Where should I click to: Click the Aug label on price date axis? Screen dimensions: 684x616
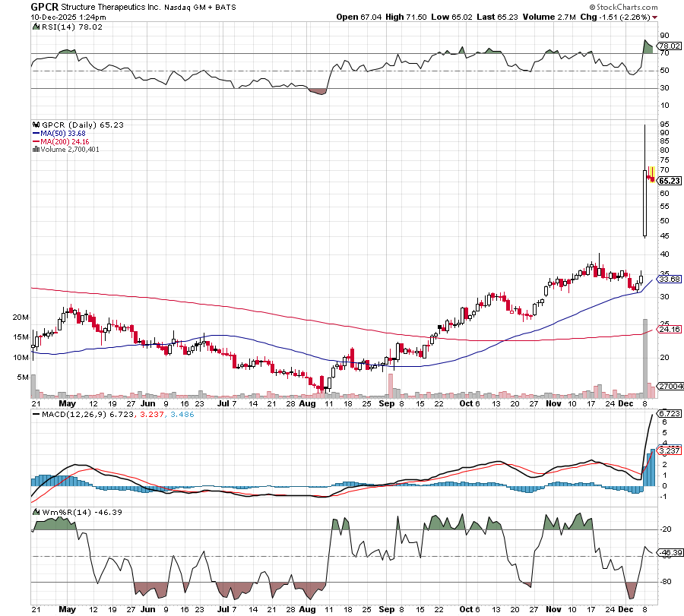[x=306, y=403]
